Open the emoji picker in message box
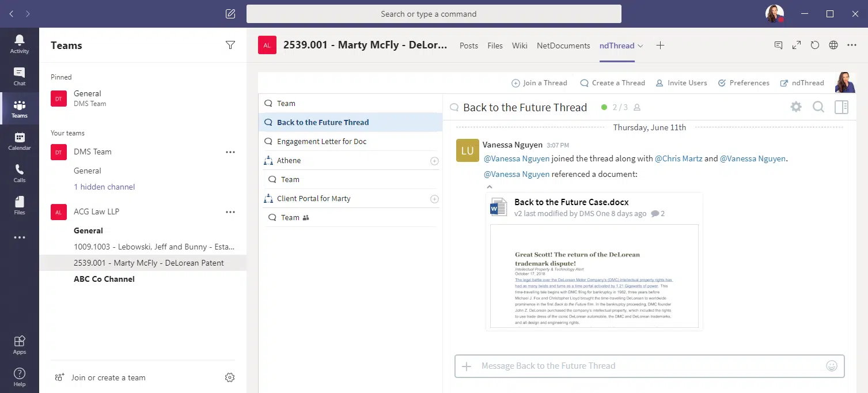Viewport: 868px width, 393px height. pyautogui.click(x=831, y=366)
